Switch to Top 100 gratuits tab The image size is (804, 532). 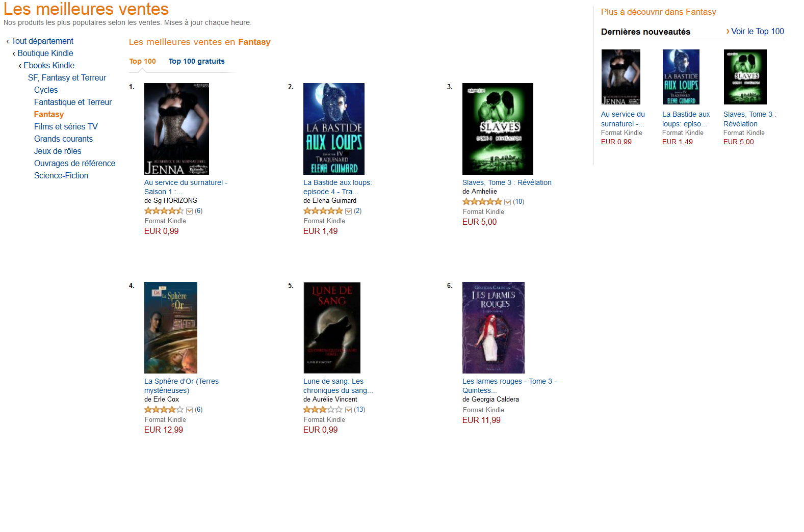[x=196, y=61]
